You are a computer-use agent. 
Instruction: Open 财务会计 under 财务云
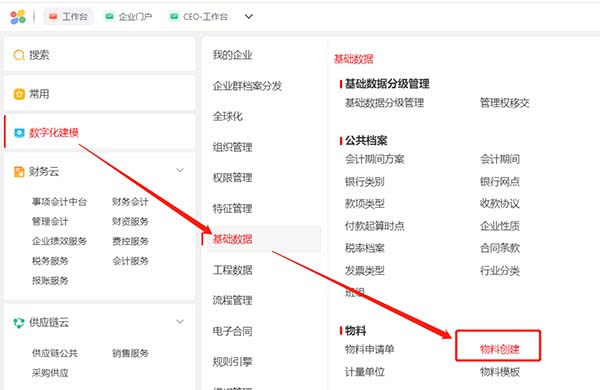(130, 202)
